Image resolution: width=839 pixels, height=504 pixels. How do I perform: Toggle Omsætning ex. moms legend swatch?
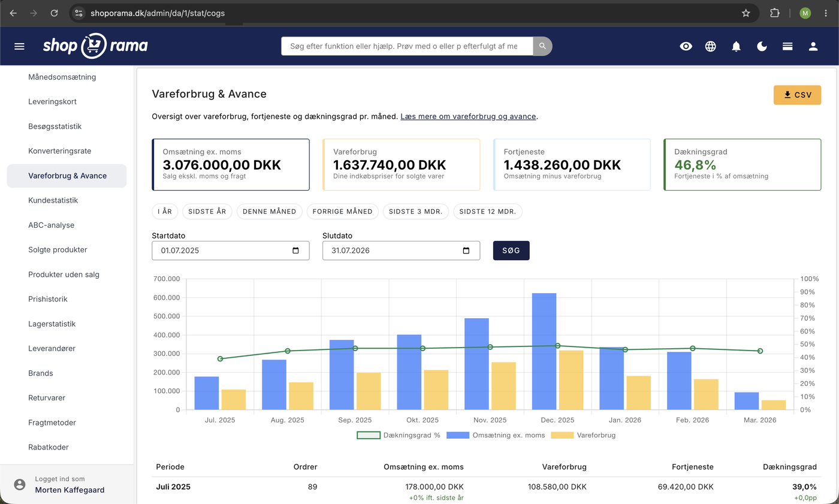pos(458,435)
